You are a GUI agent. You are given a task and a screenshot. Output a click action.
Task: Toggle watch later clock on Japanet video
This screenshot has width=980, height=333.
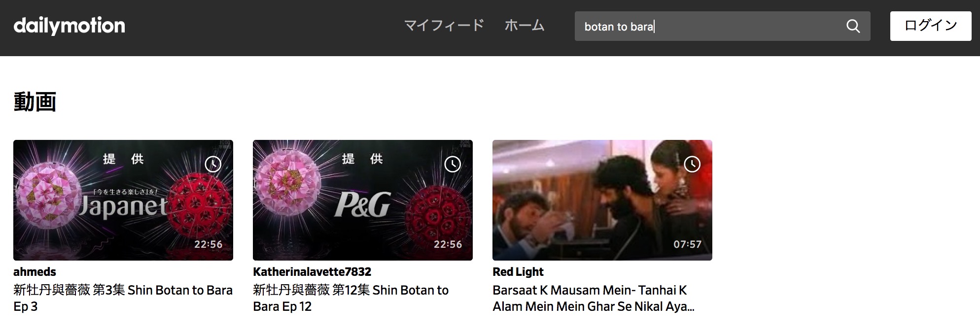click(x=213, y=164)
